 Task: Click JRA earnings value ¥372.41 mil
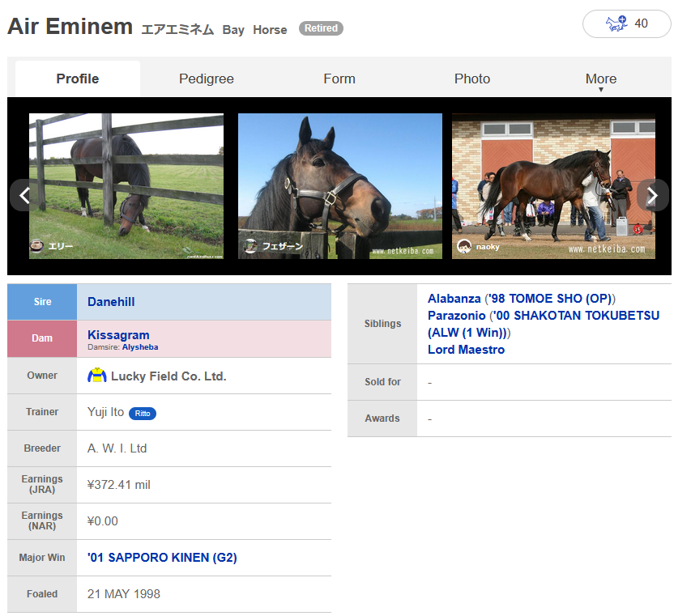pos(119,485)
